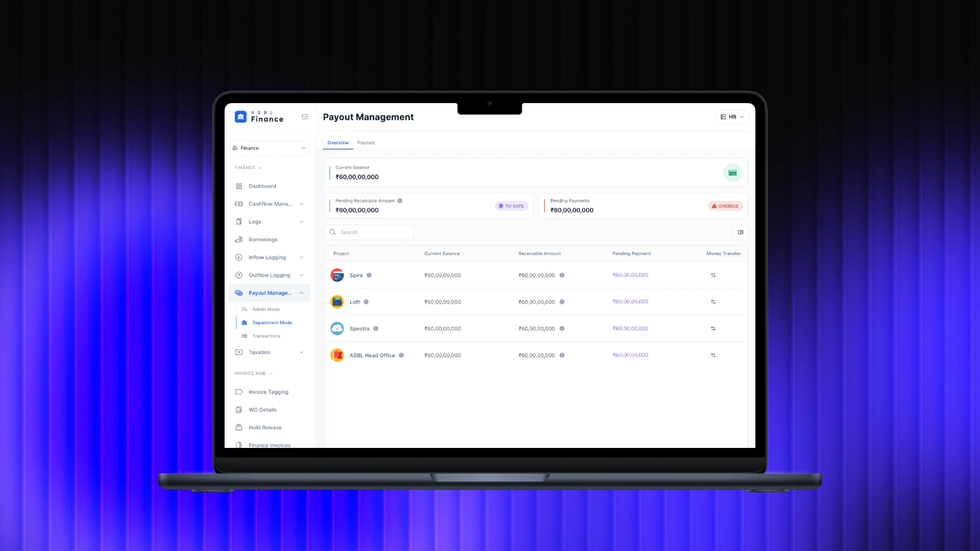
Task: Click the Spectra project avatar
Action: [337, 328]
